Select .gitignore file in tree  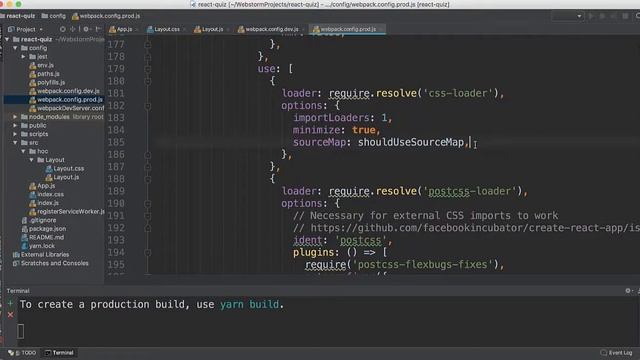(x=39, y=220)
